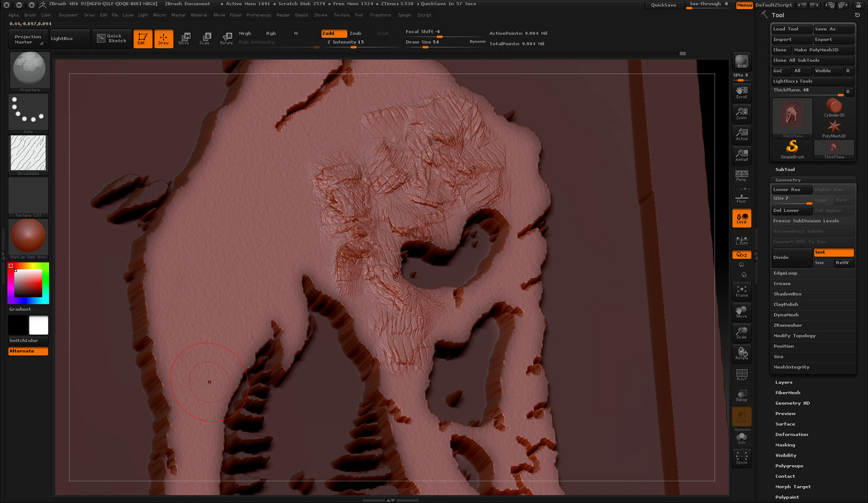Activate the AAHalf view icon
The image size is (868, 503).
(x=741, y=155)
